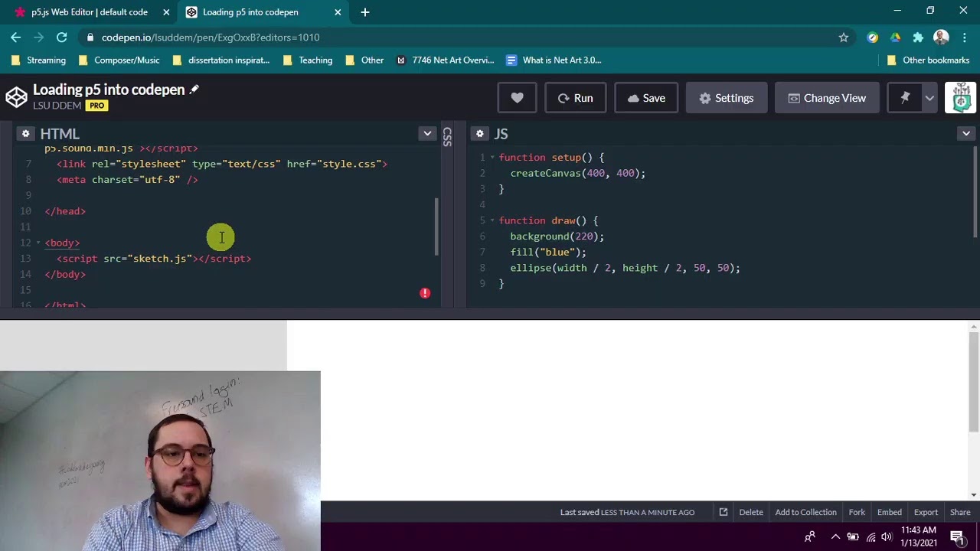This screenshot has width=980, height=551.
Task: Open preview in new window icon
Action: coord(723,512)
